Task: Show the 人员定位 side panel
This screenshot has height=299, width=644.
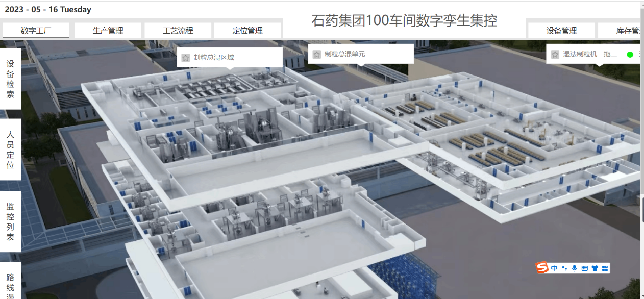Action: (x=10, y=150)
